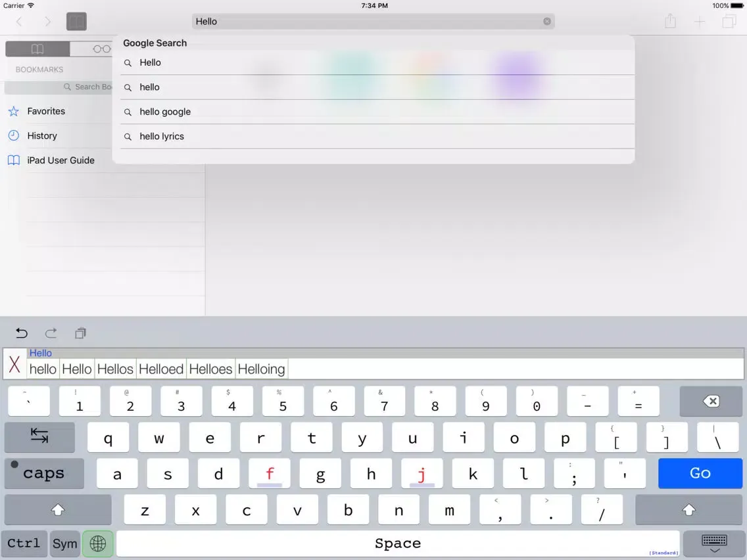Show all tabs overview icon
The height and width of the screenshot is (560, 747).
729,22
